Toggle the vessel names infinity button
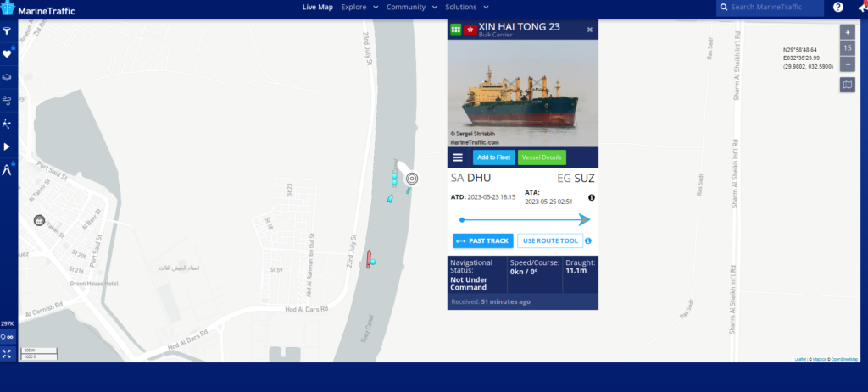 pos(7,337)
